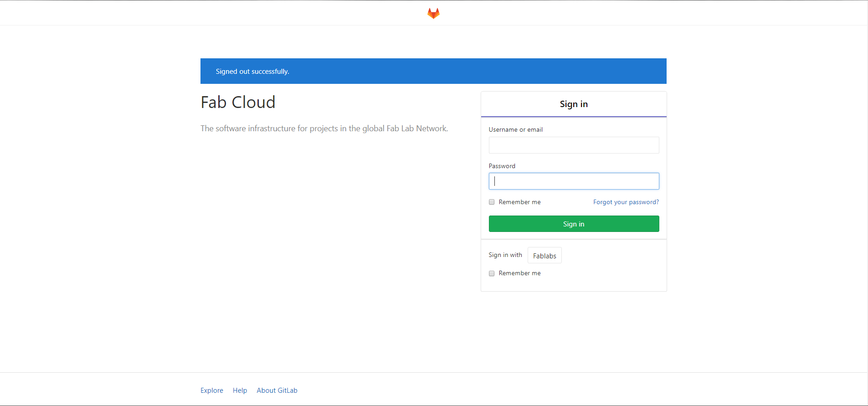868x406 pixels.
Task: Open the Explore footer link
Action: [x=212, y=391]
